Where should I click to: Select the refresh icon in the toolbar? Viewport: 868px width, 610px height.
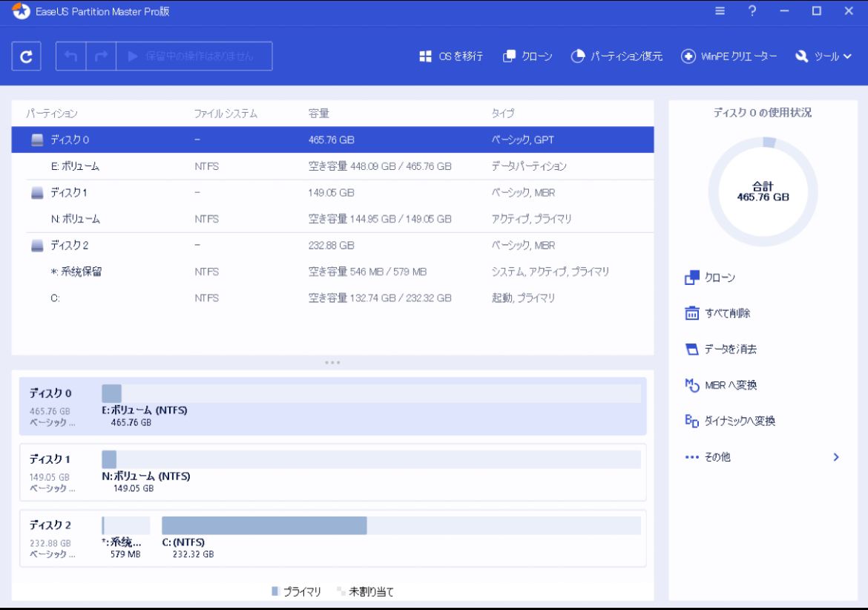pos(27,56)
